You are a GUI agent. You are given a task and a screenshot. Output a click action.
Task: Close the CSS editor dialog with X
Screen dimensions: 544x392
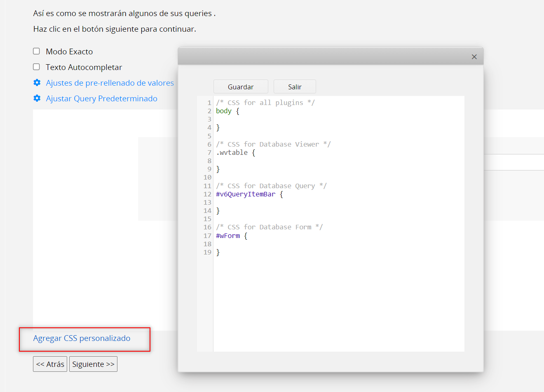[x=474, y=57]
